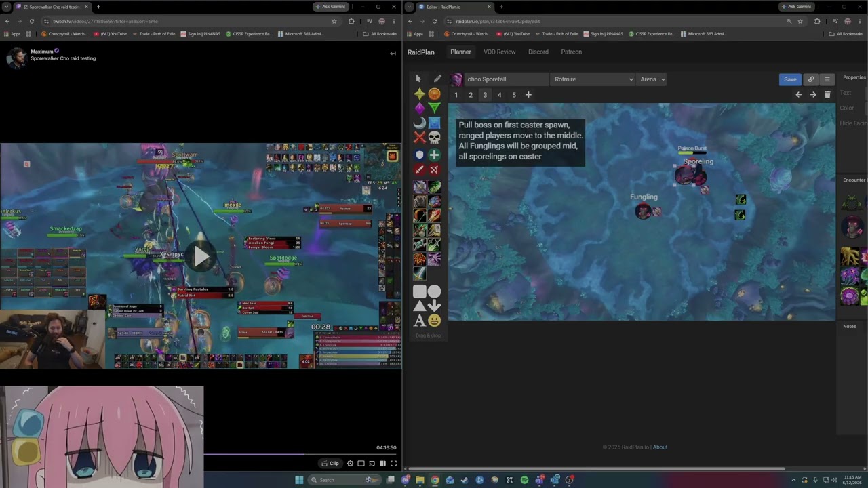This screenshot has width=868, height=488.
Task: Switch to step 1 tab
Action: point(456,95)
